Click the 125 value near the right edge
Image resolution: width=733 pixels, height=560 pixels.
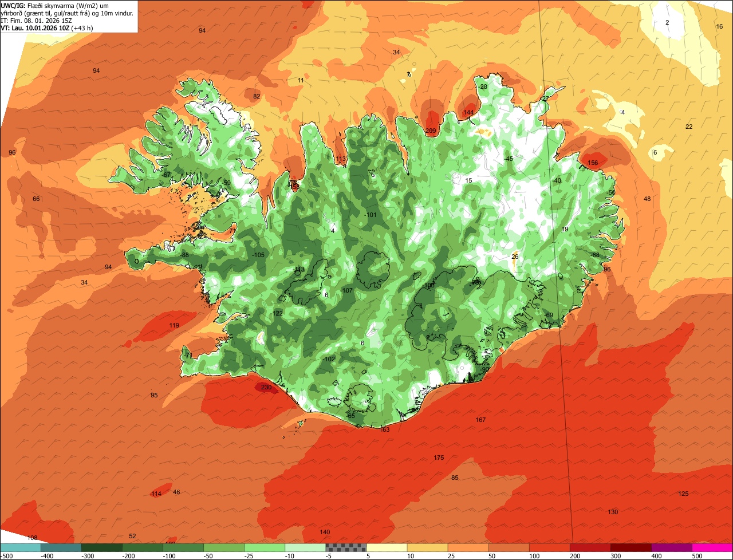pyautogui.click(x=683, y=494)
